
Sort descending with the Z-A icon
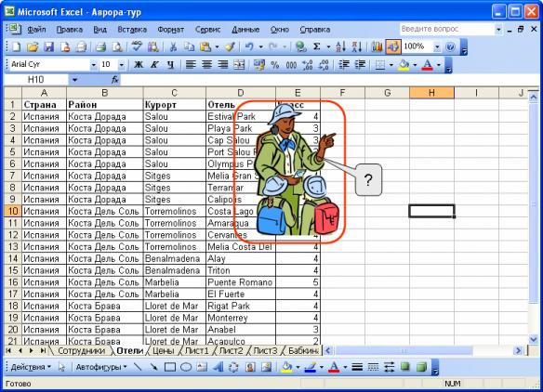(357, 46)
